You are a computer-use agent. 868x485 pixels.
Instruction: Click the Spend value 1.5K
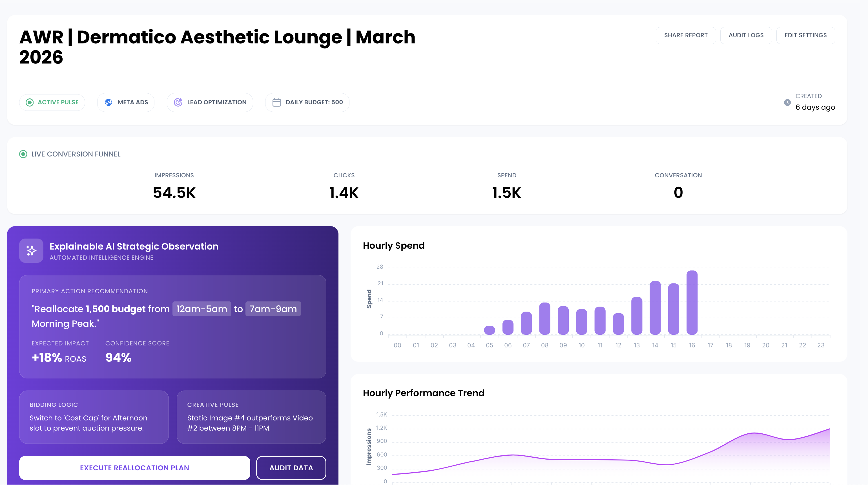[507, 193]
